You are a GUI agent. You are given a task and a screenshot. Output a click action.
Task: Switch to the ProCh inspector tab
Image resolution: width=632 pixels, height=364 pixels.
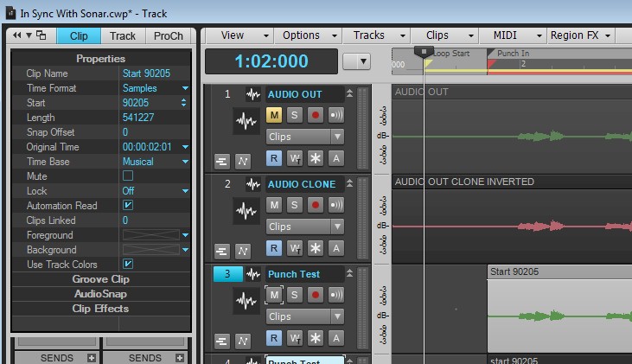(x=169, y=35)
